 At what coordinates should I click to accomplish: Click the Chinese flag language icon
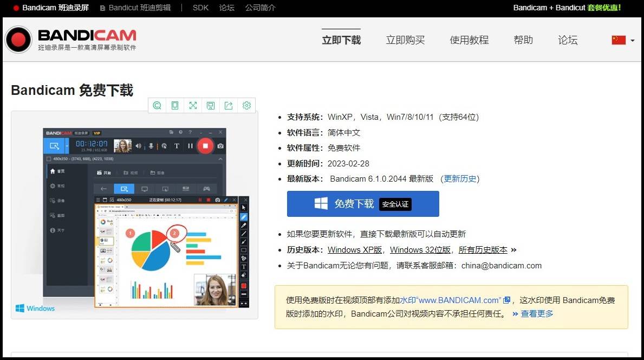619,40
